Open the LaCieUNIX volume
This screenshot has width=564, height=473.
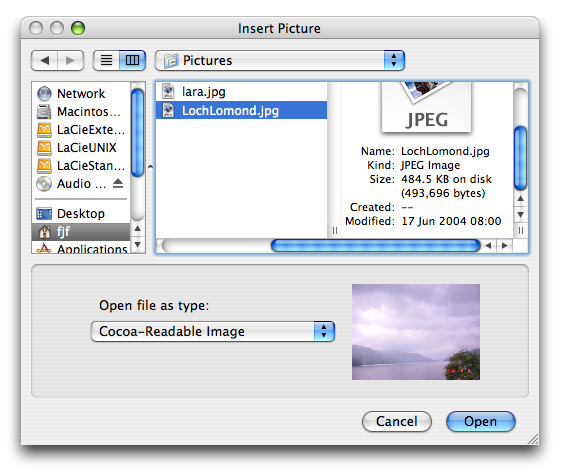pyautogui.click(x=81, y=147)
